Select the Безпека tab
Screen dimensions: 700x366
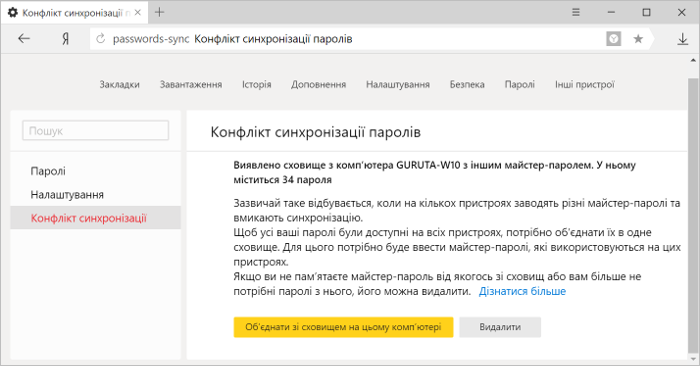click(x=467, y=84)
